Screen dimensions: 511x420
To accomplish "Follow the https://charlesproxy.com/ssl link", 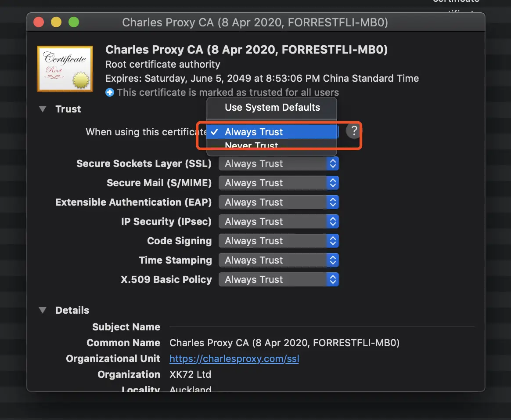I will (x=234, y=358).
